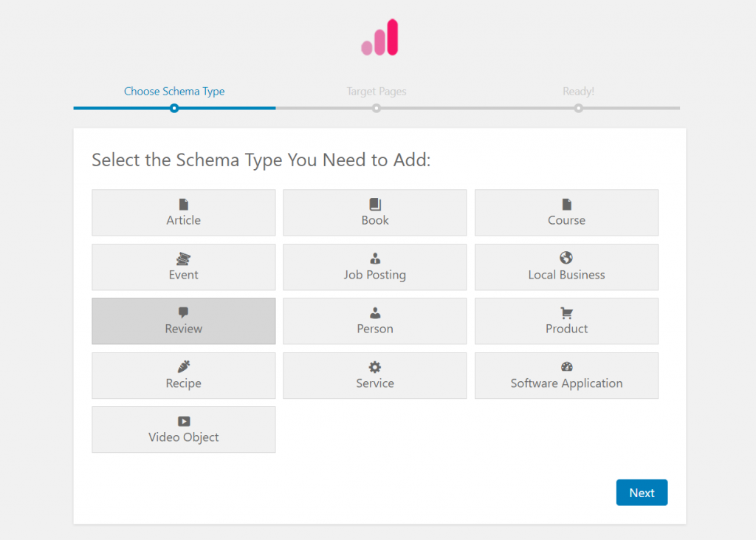Select the Event stacked-books icon

coord(183,259)
